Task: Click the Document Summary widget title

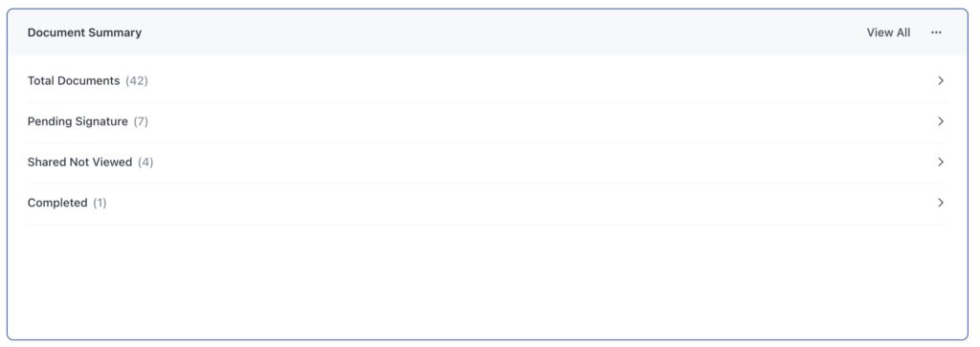Action: click(x=84, y=33)
